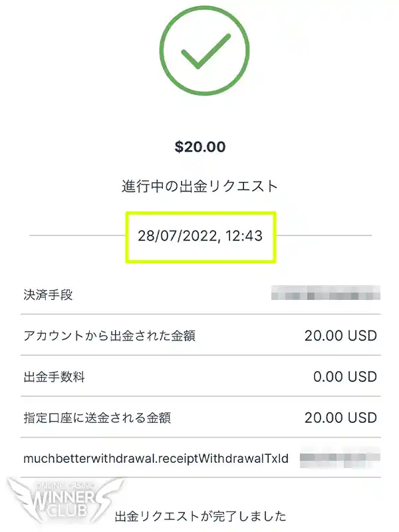Tap the 20.00 USD withdrawn amount value
Image resolution: width=399 pixels, height=532 pixels.
(x=339, y=335)
